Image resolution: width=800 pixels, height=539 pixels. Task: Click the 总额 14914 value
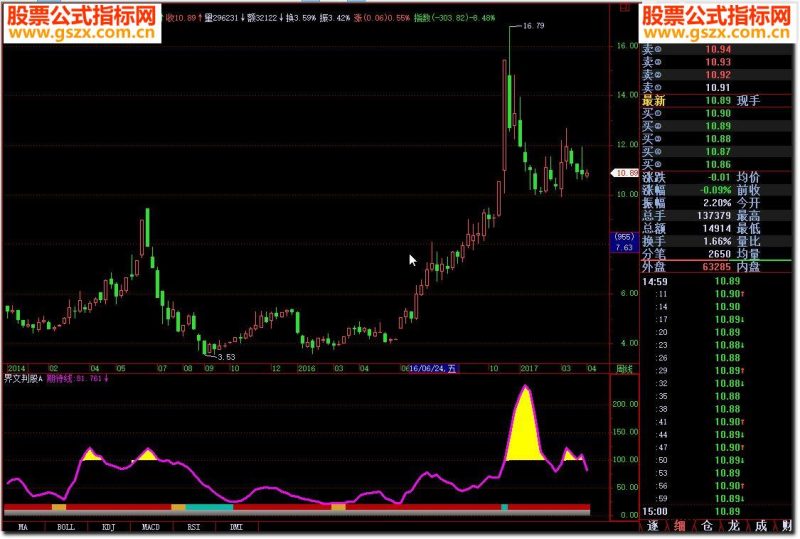click(717, 228)
